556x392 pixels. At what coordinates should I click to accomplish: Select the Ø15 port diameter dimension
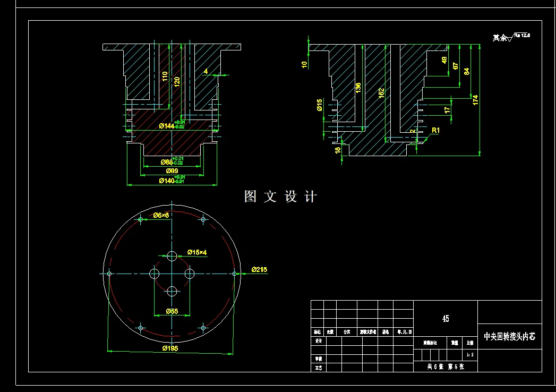(x=320, y=105)
